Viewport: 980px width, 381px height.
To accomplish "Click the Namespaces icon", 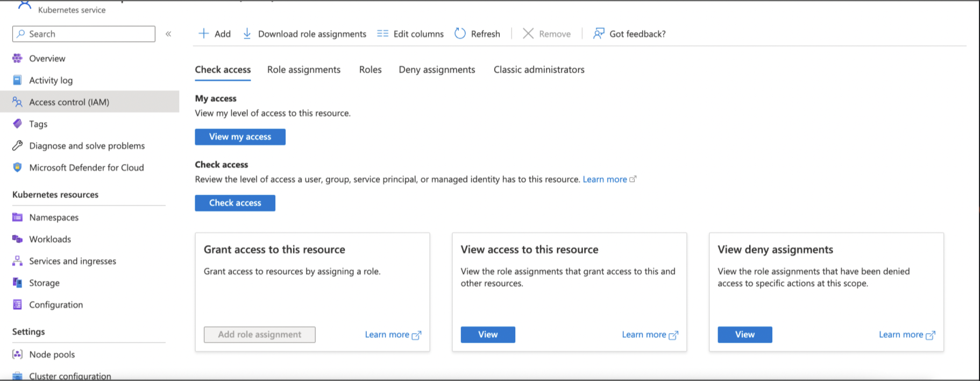I will pos(17,217).
